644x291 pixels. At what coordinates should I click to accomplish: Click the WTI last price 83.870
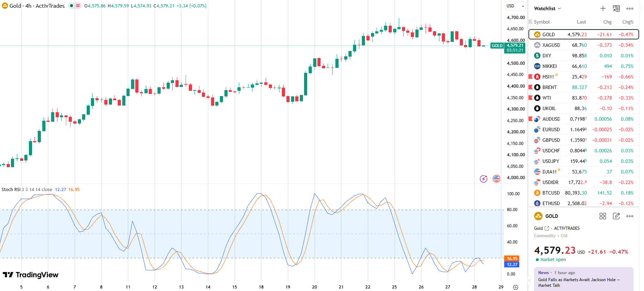click(580, 98)
